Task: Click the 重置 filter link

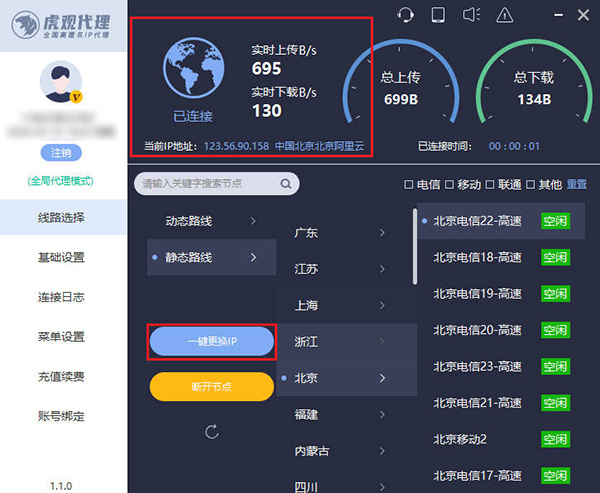Action: 577,184
